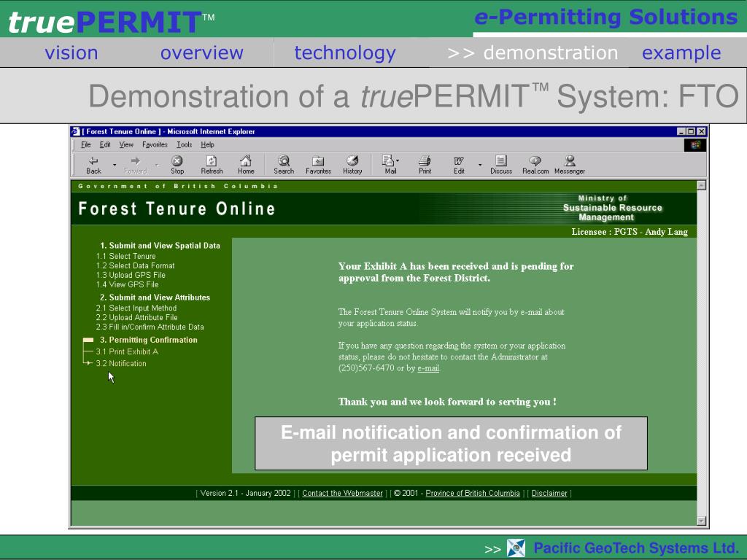The height and width of the screenshot is (560, 747).
Task: Open 3.2 Notification step
Action: [x=121, y=363]
